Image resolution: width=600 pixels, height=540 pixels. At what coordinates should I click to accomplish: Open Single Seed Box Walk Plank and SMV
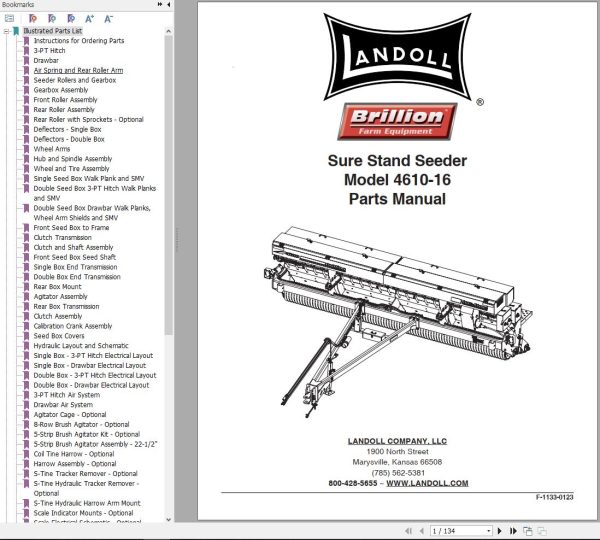point(89,179)
